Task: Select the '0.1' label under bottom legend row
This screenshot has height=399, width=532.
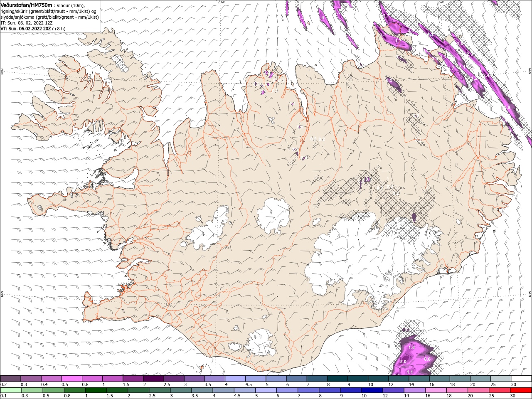Action: click(3, 396)
